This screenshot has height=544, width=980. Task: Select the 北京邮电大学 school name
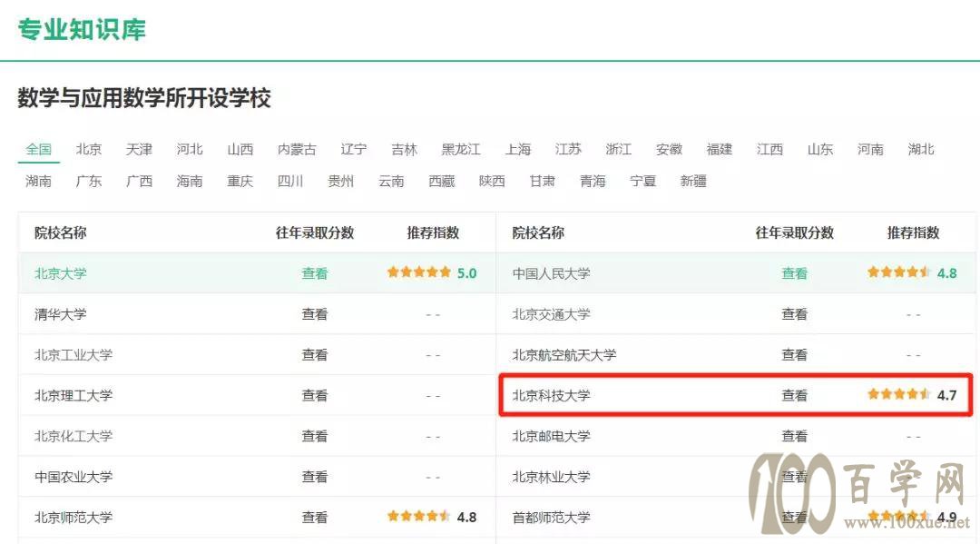tap(552, 436)
